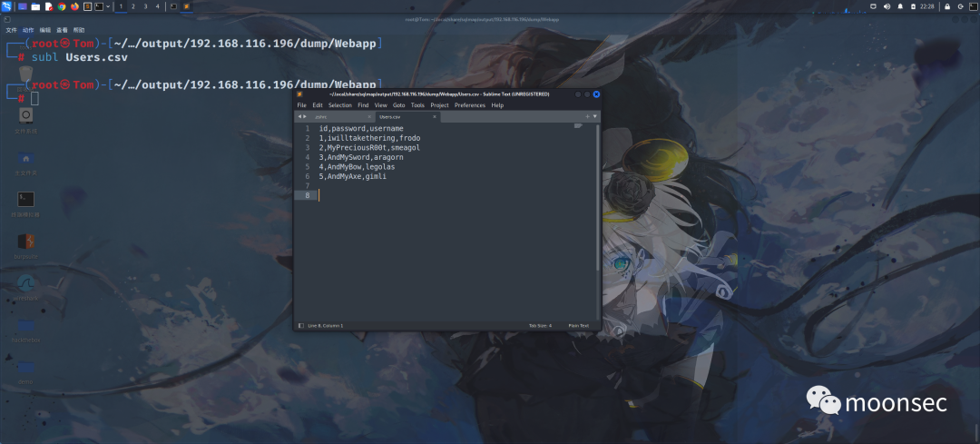Click the previous tab arrow in Sublime
980x444 pixels.
tap(299, 117)
